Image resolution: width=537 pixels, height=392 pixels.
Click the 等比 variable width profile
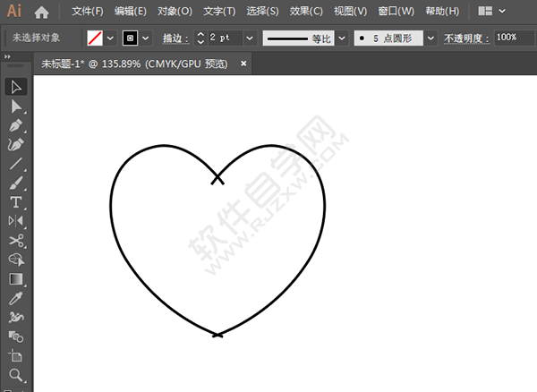click(298, 38)
